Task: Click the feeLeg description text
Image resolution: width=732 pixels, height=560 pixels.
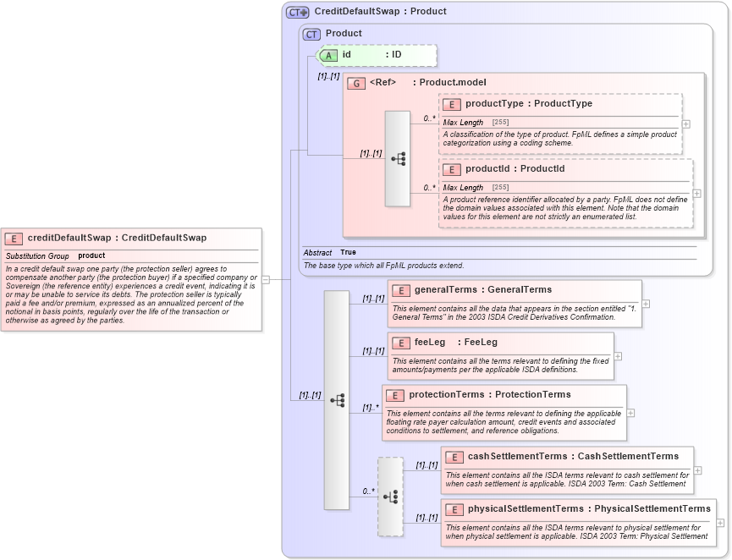Action: click(x=500, y=365)
